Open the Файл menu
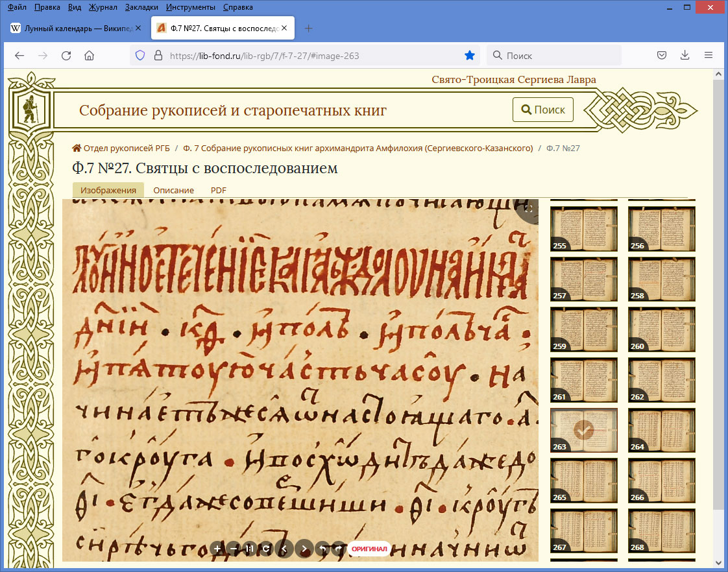728x572 pixels. [x=17, y=7]
